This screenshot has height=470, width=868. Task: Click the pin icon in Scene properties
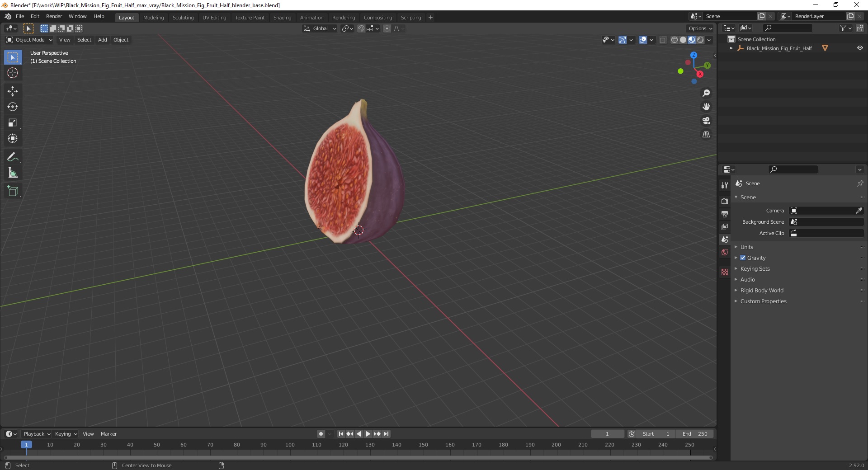(x=860, y=183)
